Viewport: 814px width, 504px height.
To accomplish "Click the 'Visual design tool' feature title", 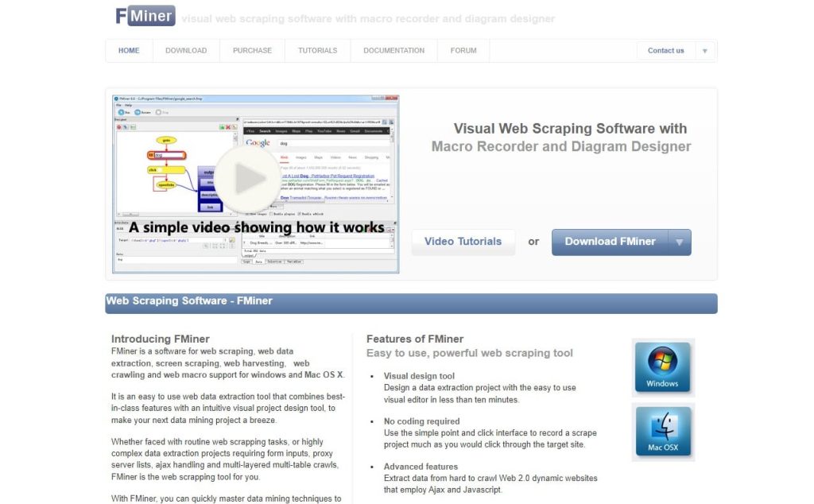I will tap(419, 376).
